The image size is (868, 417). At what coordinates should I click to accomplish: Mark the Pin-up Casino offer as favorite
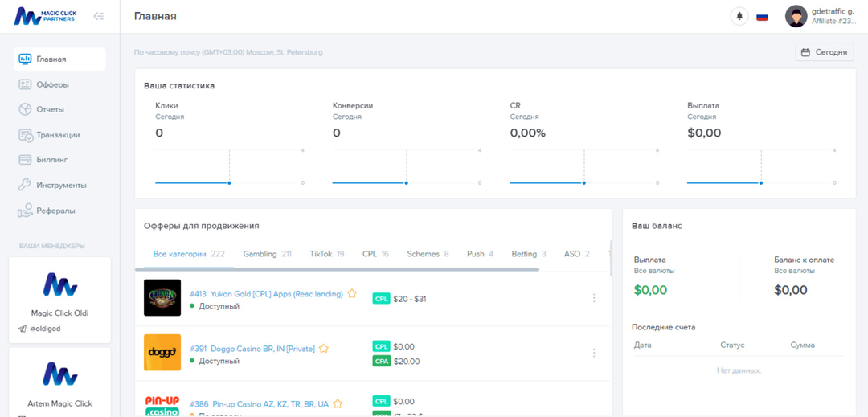coord(338,404)
